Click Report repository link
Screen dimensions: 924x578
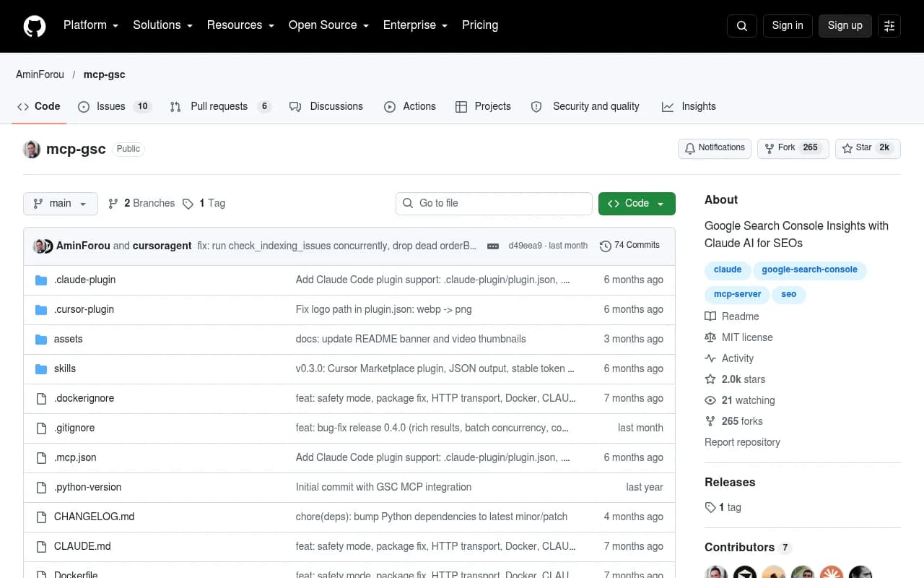[x=742, y=442]
